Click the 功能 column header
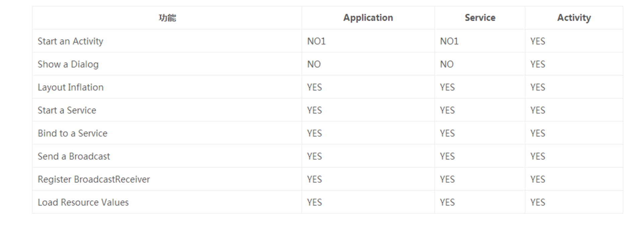The height and width of the screenshot is (227, 644). pyautogui.click(x=167, y=18)
